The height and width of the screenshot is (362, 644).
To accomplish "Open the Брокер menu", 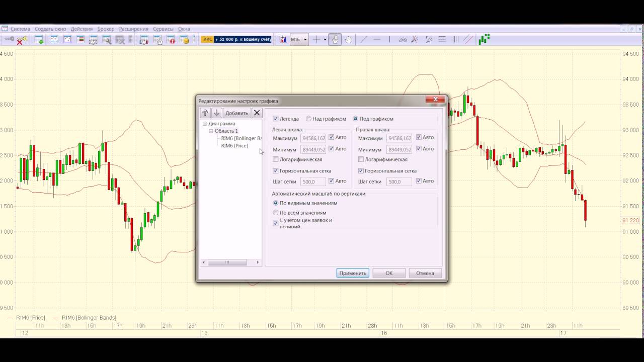I will (x=106, y=29).
